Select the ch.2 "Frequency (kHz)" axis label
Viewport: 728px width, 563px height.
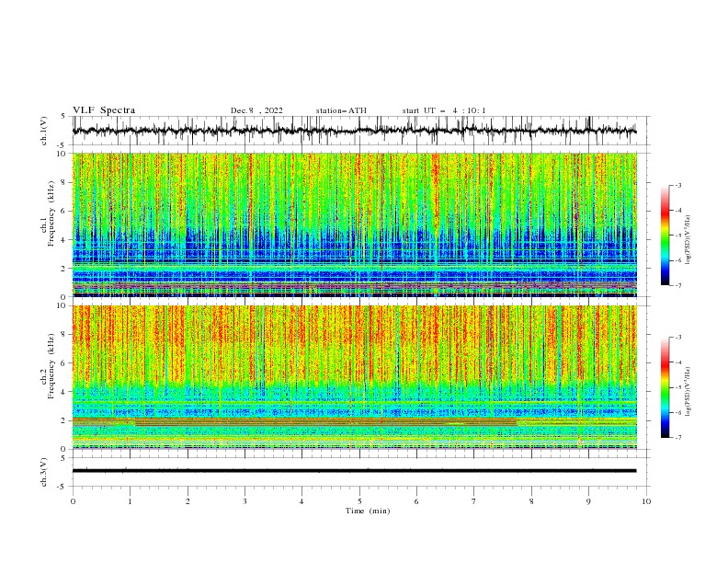pos(51,366)
